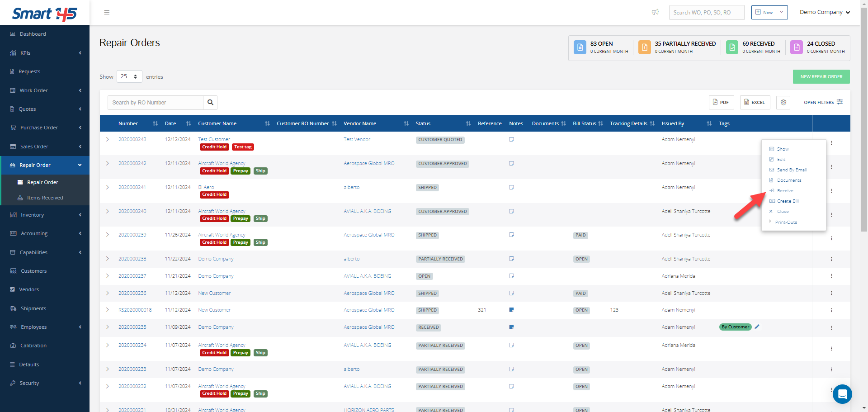The height and width of the screenshot is (412, 868).
Task: Open actions kebab menu for RO 2020000238
Action: pyautogui.click(x=831, y=259)
